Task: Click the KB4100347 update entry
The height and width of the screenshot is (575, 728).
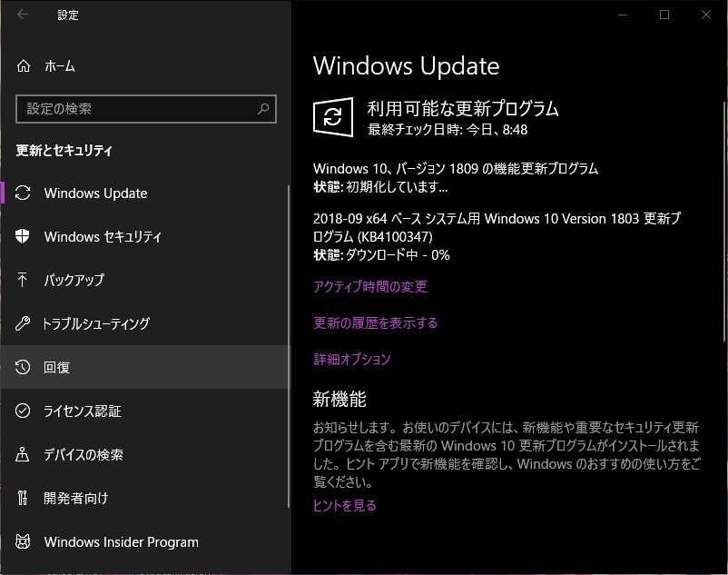Action: click(497, 228)
